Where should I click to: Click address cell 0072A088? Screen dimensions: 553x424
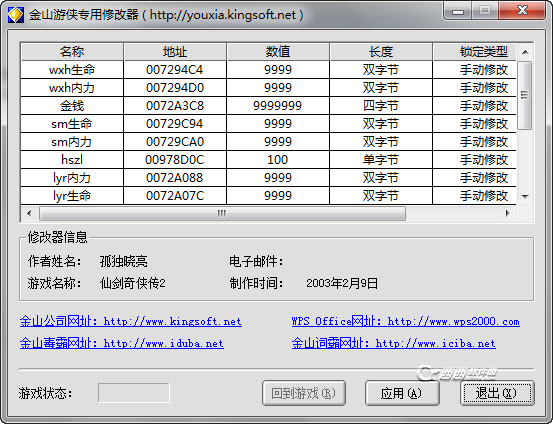(175, 178)
